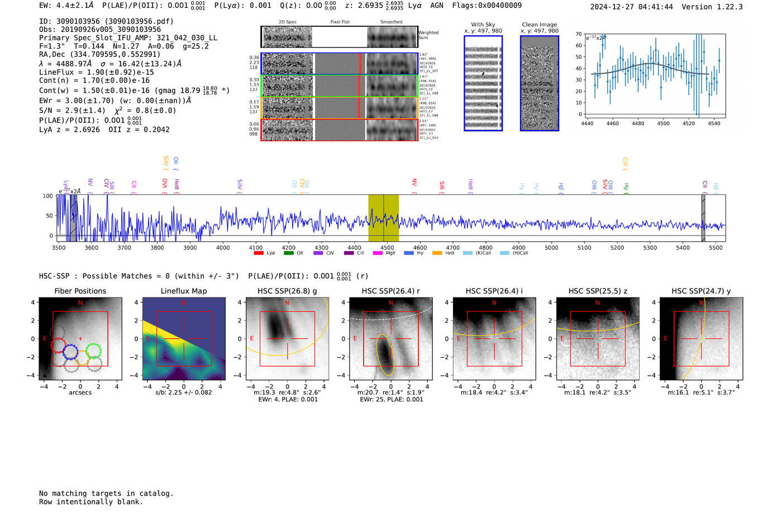This screenshot has height=532, width=782.
Task: Click the Fiber Positions cutout image
Action: pyautogui.click(x=80, y=339)
